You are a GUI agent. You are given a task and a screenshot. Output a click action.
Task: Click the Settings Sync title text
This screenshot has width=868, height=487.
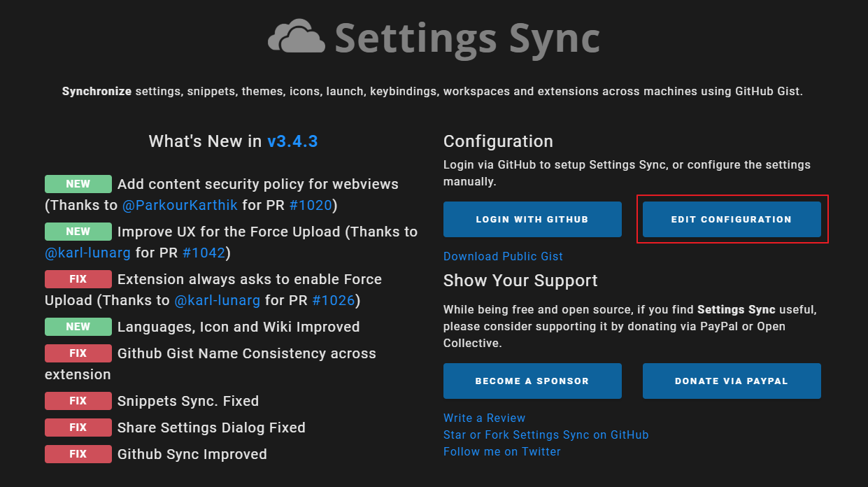[x=467, y=38]
